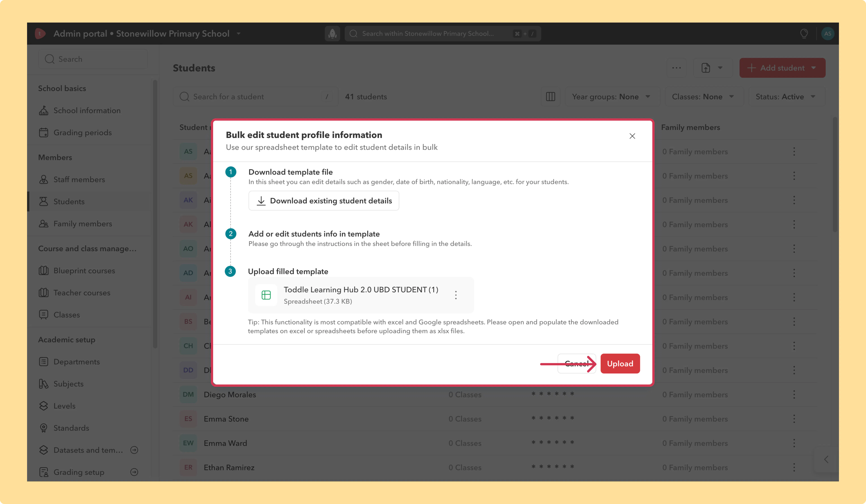
Task: Expand the Add student dropdown arrow
Action: pyautogui.click(x=813, y=68)
